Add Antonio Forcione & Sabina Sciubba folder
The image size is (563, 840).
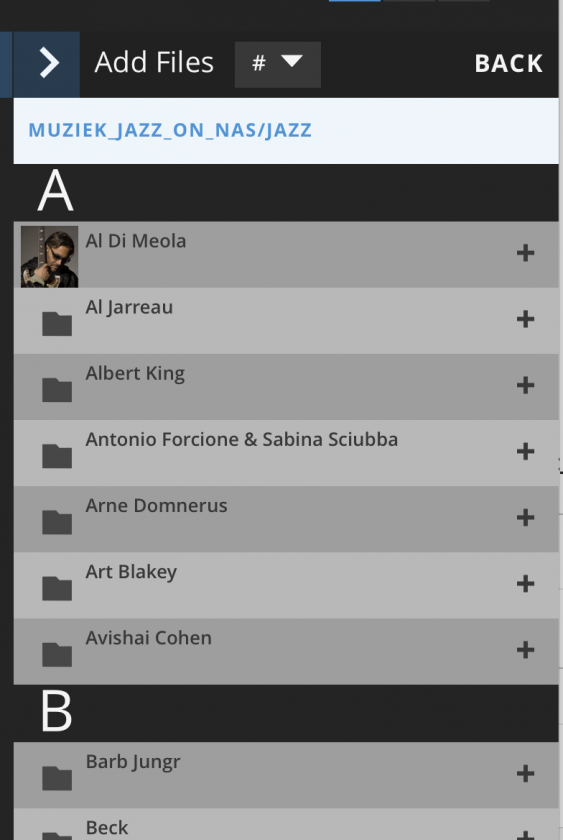[526, 452]
